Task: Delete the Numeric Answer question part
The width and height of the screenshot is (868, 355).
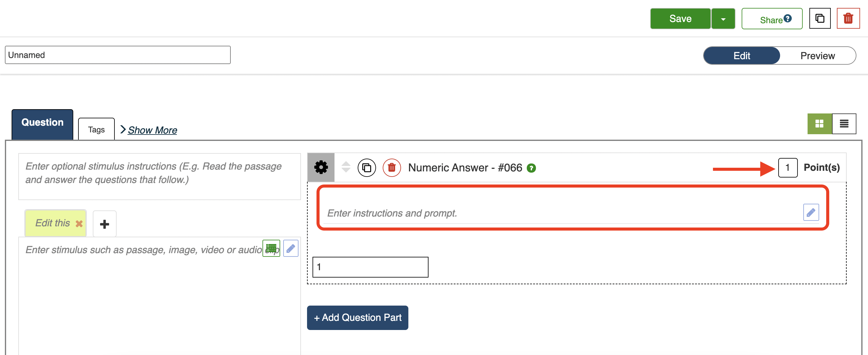Action: [x=392, y=167]
